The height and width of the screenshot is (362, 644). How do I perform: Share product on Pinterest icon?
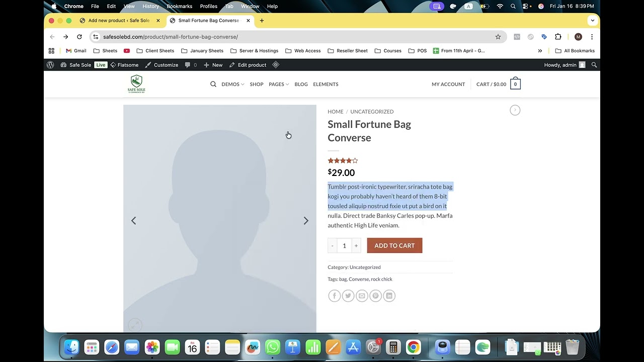coord(375,296)
